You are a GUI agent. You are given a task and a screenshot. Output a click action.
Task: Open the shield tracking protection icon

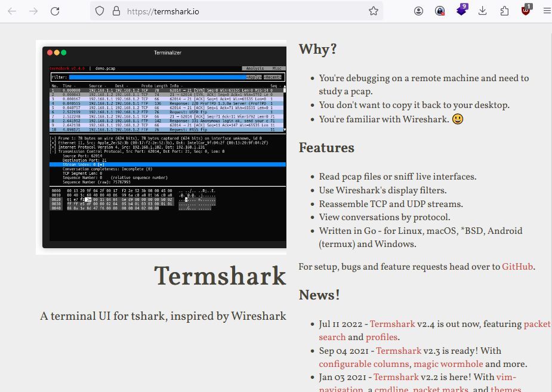[100, 11]
